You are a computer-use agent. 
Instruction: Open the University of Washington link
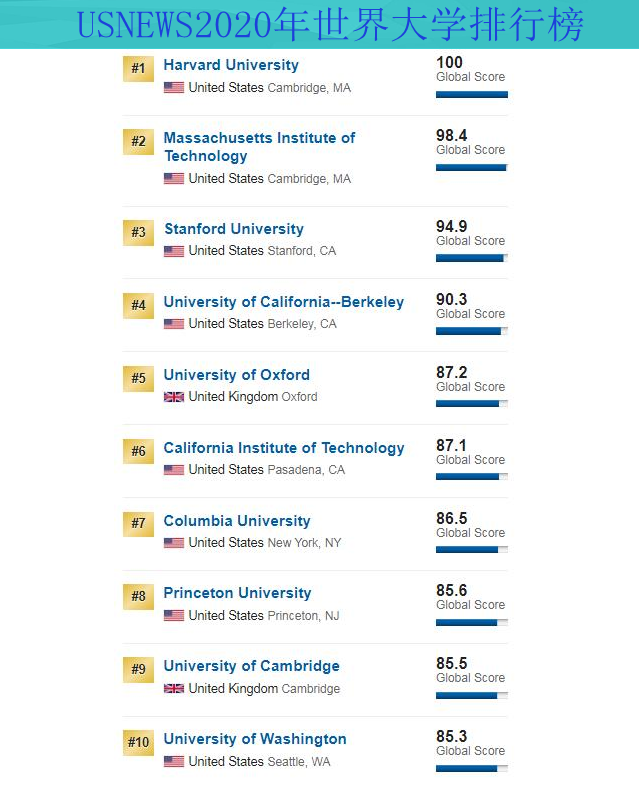[255, 739]
